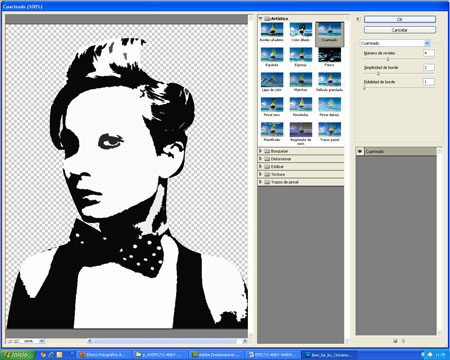Open the zoom percentage dropdown
Screen dimensions: 450x360
pyautogui.click(x=42, y=341)
